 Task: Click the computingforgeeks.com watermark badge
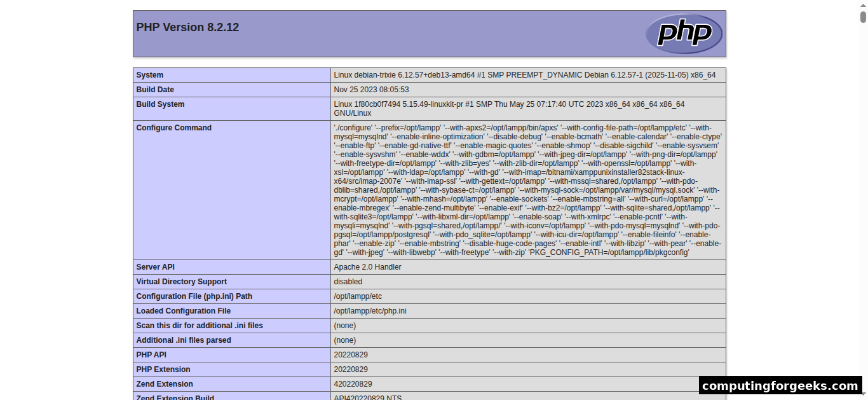781,385
